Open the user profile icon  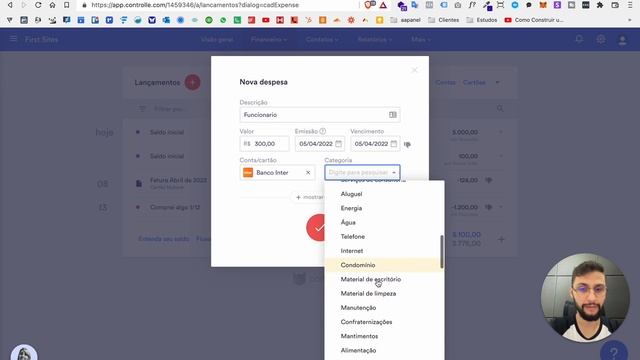point(622,40)
